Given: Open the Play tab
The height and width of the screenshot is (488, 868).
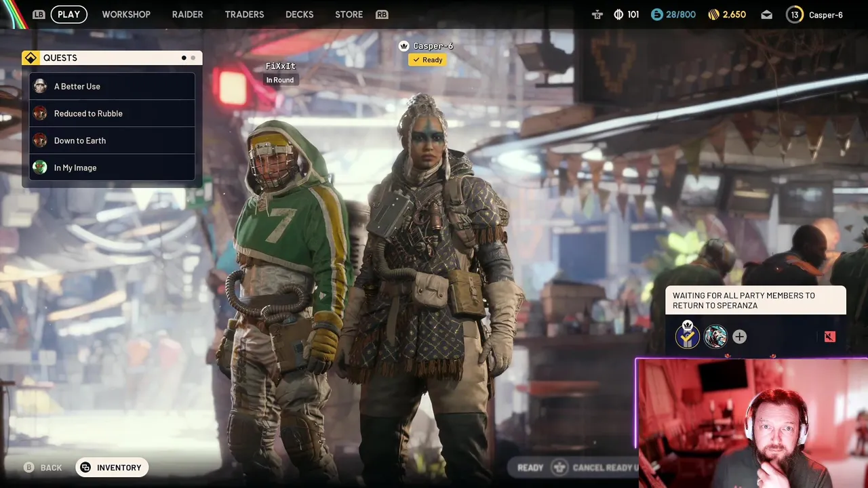Looking at the screenshot, I should (68, 14).
